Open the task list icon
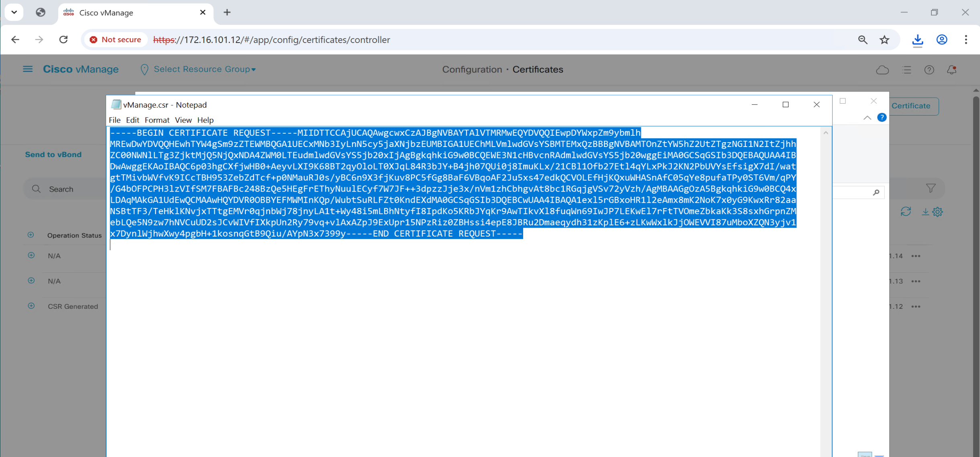The image size is (980, 457). [x=906, y=70]
